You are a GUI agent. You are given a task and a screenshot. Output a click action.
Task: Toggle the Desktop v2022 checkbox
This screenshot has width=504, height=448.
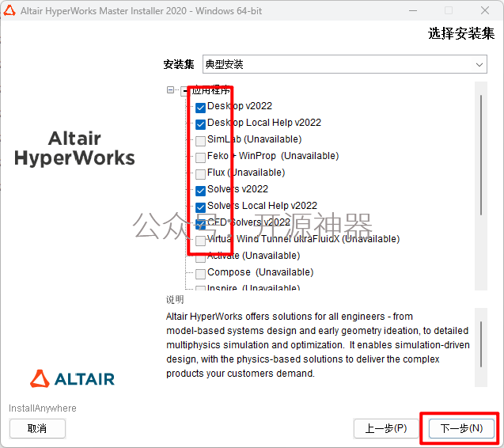(201, 108)
